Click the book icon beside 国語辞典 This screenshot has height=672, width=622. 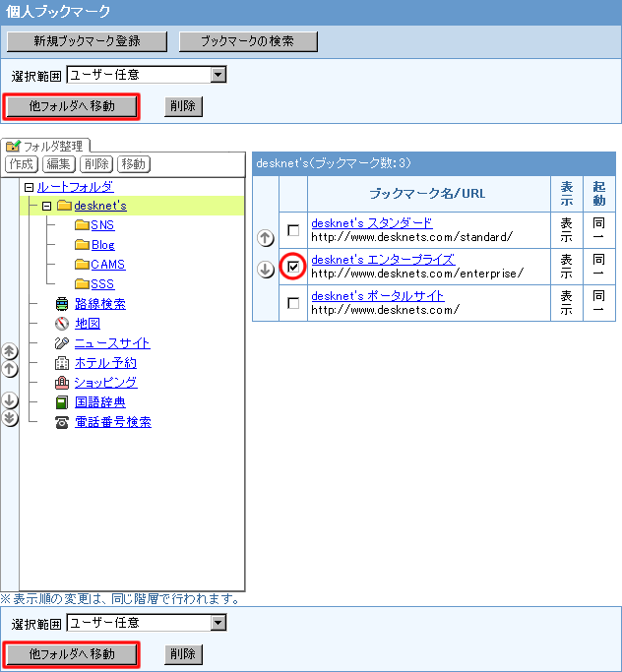(x=62, y=402)
